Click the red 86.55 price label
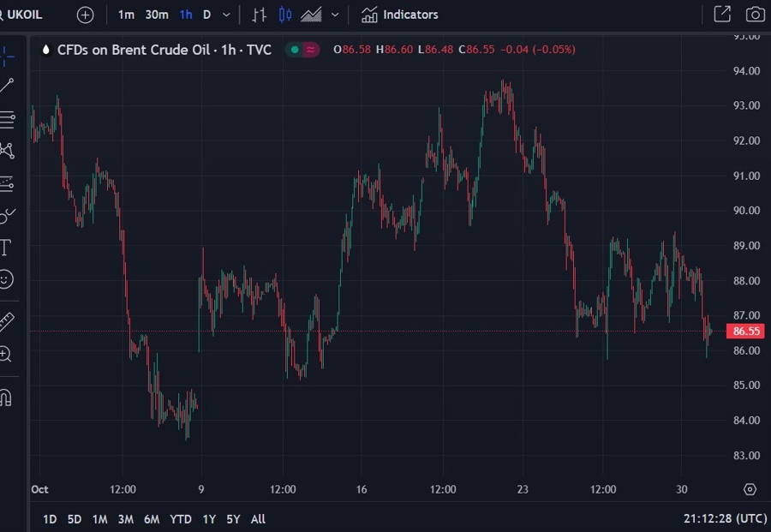The image size is (771, 532). [x=744, y=331]
